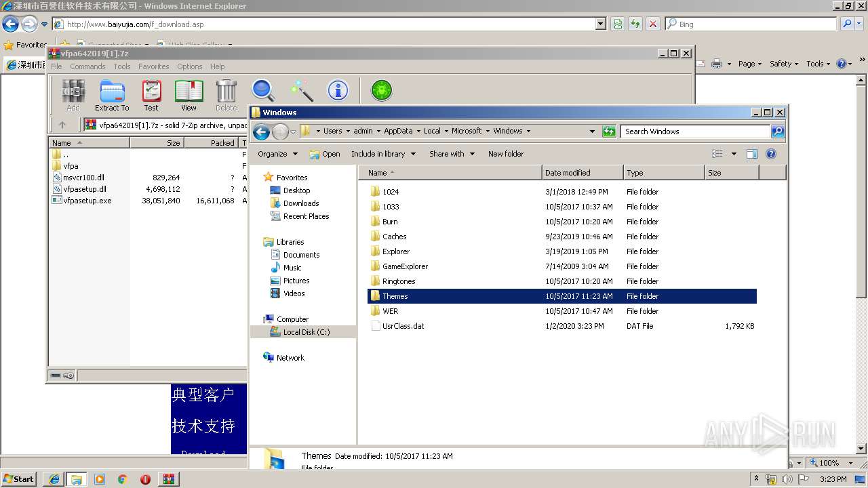Open WinRAR Commands menu
Viewport: 868px width, 488px height.
click(x=87, y=66)
